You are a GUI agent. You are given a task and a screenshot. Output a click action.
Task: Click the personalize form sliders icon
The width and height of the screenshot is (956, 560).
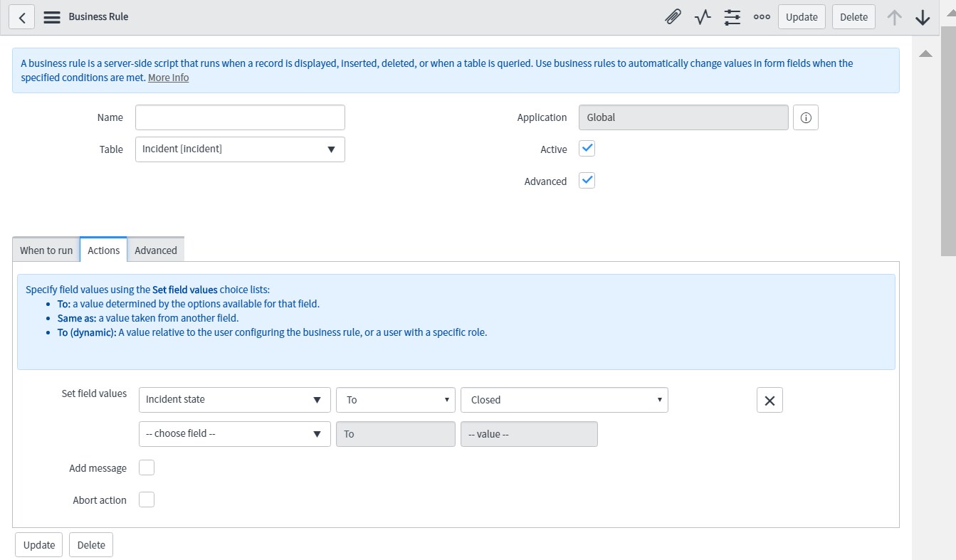tap(732, 17)
